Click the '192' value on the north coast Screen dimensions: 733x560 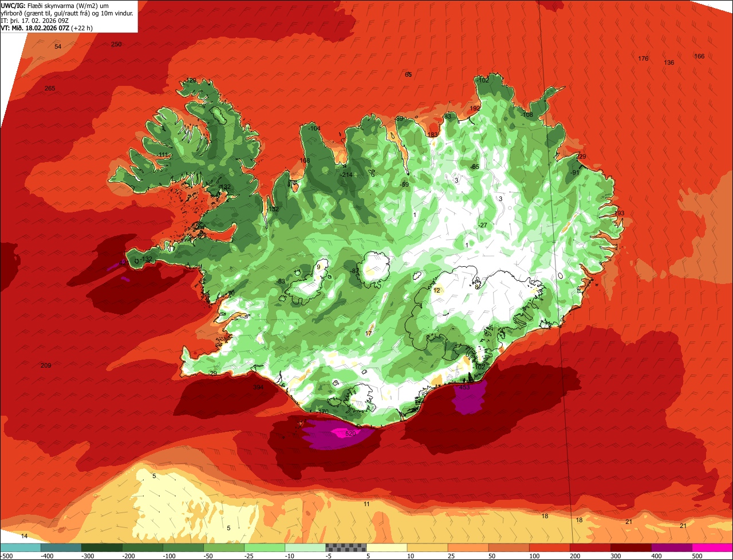[x=475, y=108]
